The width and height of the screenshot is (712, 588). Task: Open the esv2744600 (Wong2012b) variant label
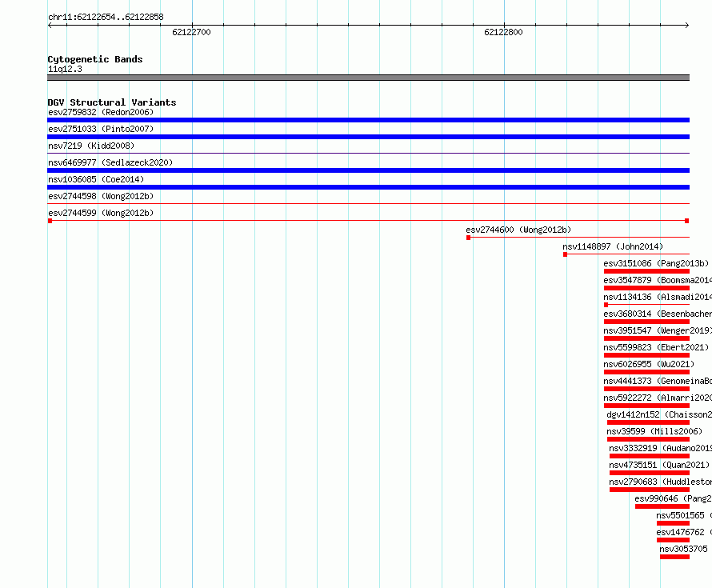518,230
